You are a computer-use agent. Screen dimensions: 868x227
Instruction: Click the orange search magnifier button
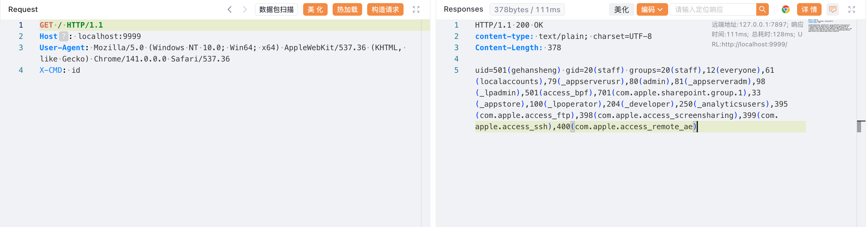tap(762, 9)
